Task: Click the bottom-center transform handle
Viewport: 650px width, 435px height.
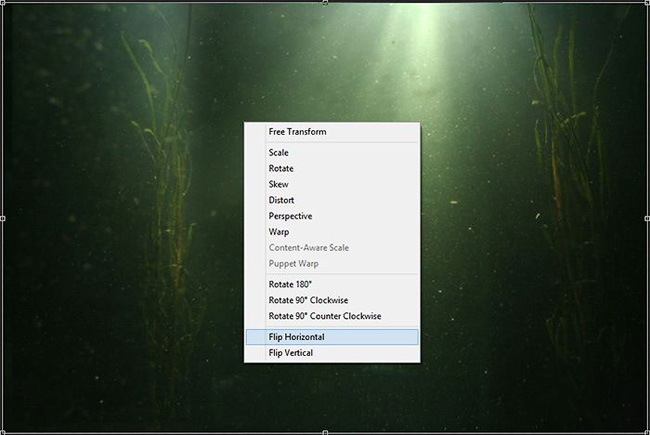Action: point(325,433)
